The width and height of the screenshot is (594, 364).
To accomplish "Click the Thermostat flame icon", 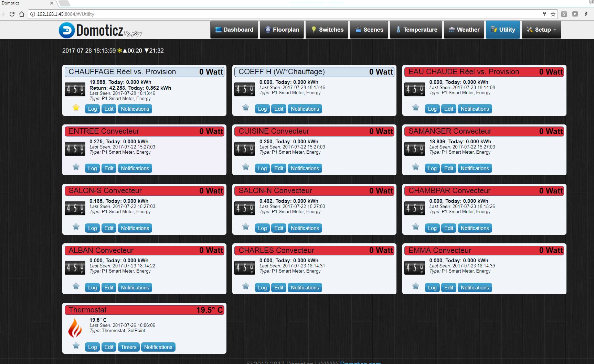I will click(75, 328).
